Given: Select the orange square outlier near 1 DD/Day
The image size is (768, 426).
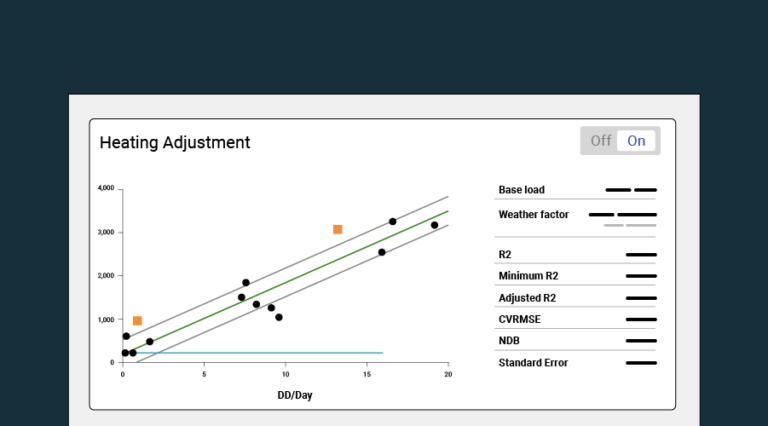Looking at the screenshot, I should coord(137,321).
